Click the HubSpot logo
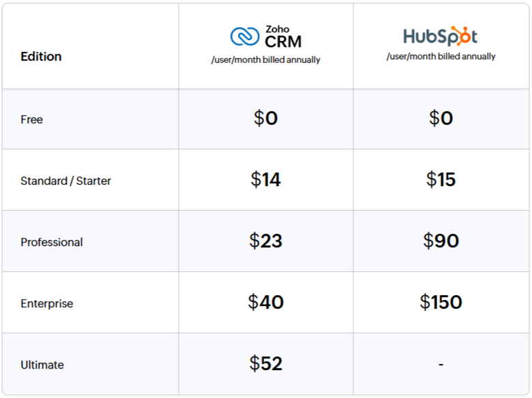Viewport: 532px width, 398px height. pos(441,36)
